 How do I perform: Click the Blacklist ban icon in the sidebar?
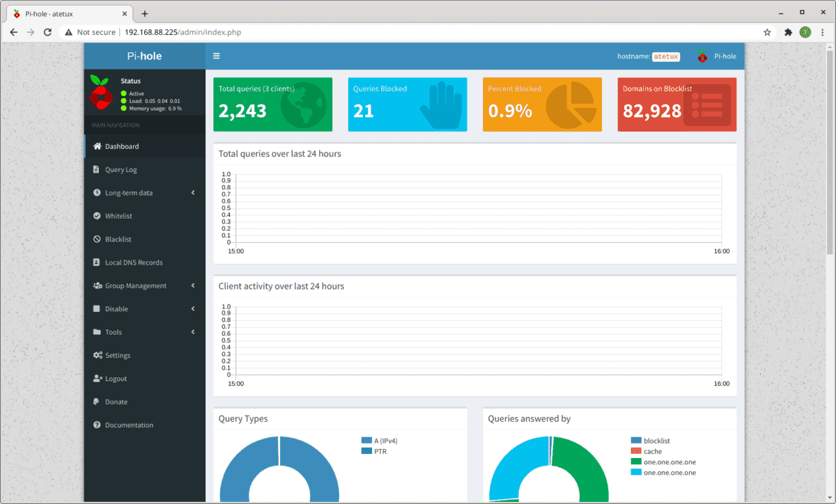coord(97,239)
